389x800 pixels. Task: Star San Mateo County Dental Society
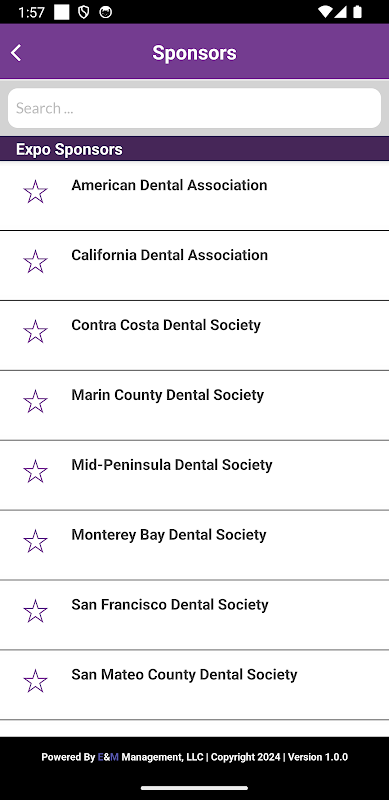[x=35, y=681]
